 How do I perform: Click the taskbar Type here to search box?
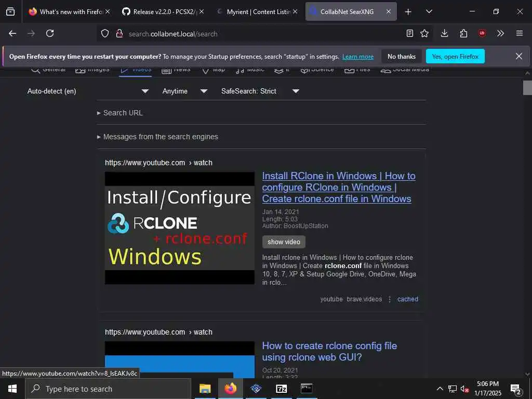108,389
